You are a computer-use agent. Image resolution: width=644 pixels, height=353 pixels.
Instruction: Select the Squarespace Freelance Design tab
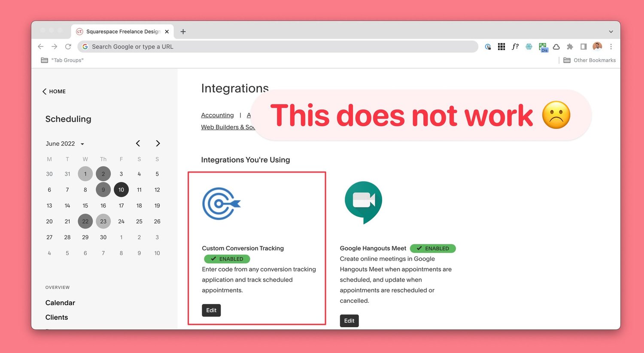coord(122,31)
